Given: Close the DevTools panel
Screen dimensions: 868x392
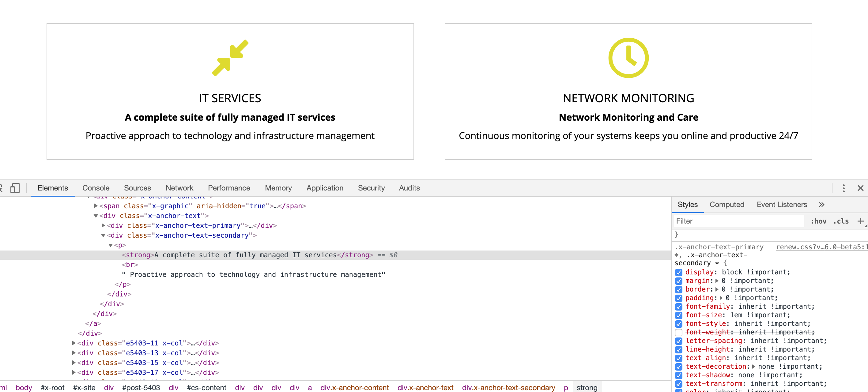Looking at the screenshot, I should [860, 188].
